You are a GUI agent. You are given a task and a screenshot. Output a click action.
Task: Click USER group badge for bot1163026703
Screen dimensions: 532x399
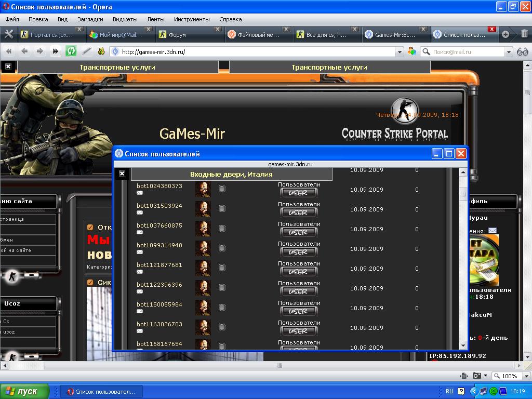[x=299, y=331]
